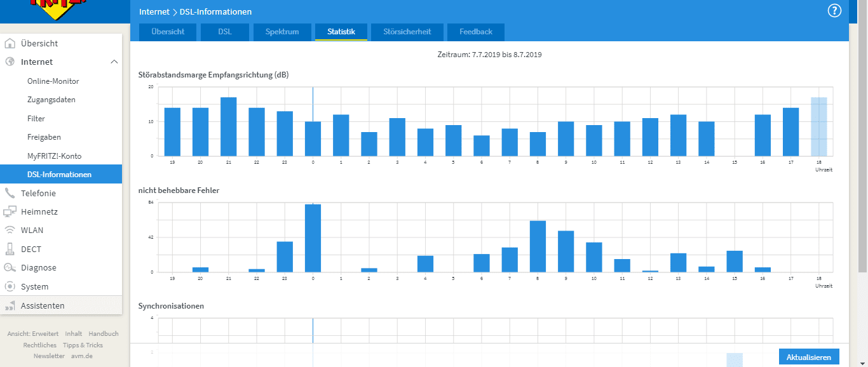Click the hour 0 bar in nicht behebbare Fehler chart
Image resolution: width=868 pixels, height=367 pixels.
coord(313,238)
